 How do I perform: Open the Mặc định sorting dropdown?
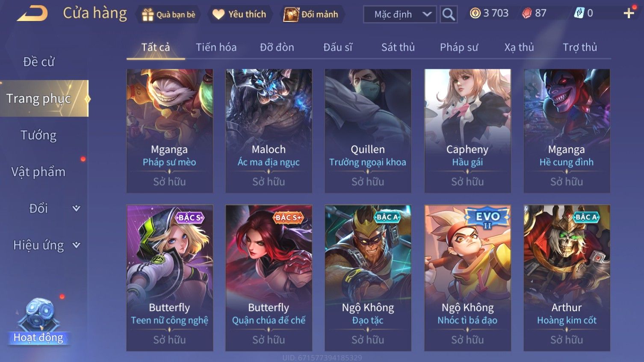400,14
